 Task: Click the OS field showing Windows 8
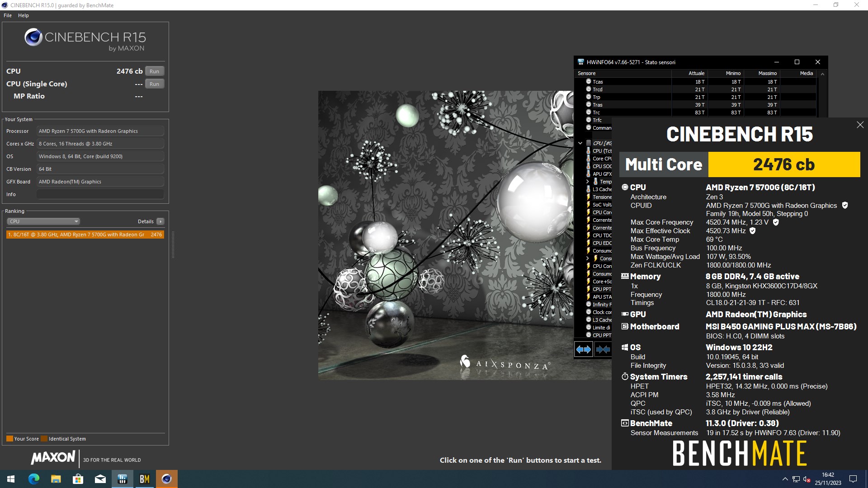100,156
